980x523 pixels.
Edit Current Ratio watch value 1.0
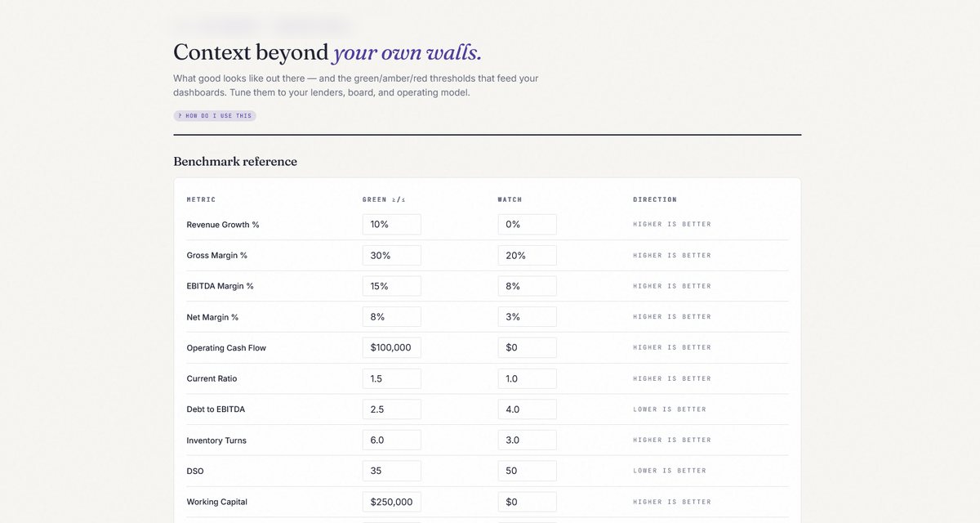click(528, 379)
